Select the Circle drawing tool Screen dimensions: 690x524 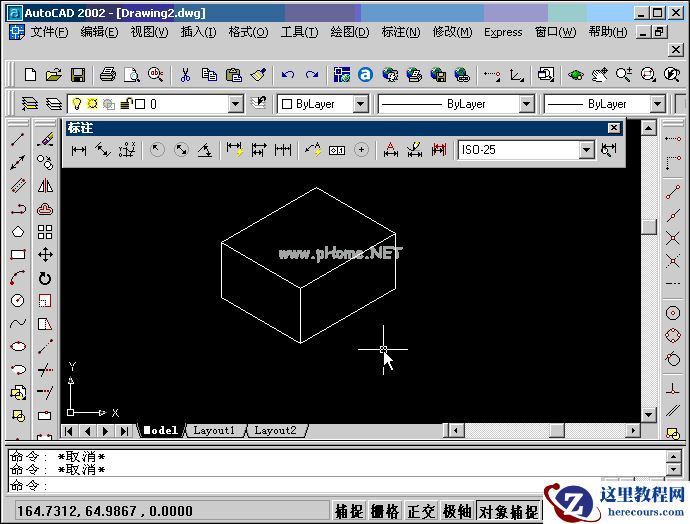pyautogui.click(x=18, y=300)
